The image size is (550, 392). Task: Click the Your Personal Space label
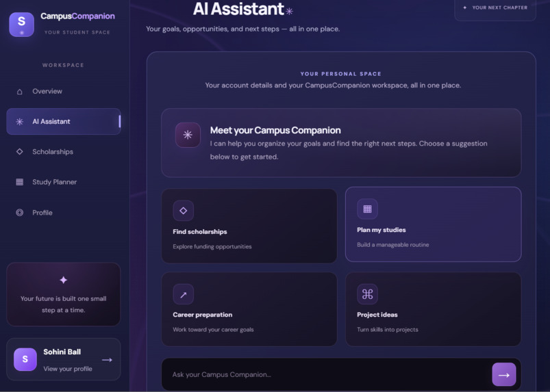(341, 74)
